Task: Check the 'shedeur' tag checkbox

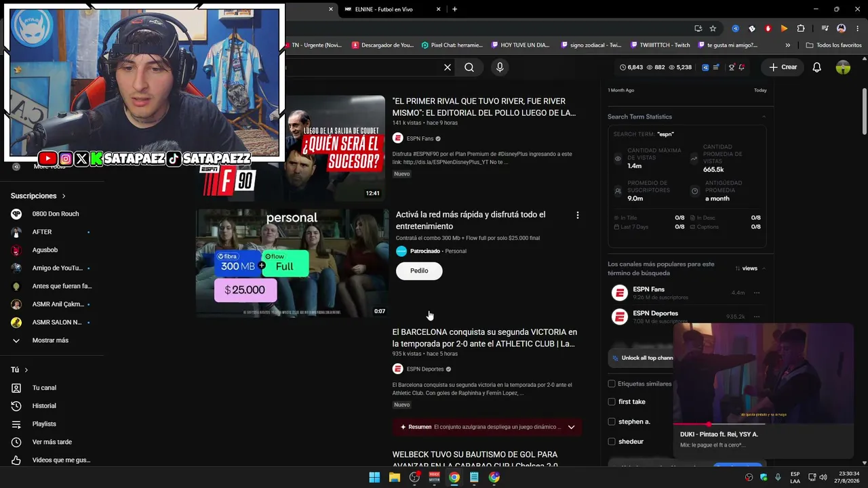Action: 612,441
